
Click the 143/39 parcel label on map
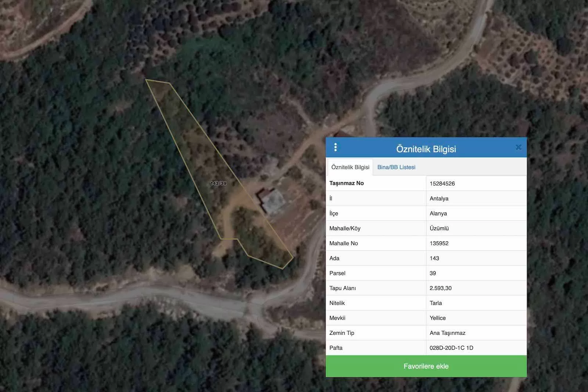[x=218, y=183]
